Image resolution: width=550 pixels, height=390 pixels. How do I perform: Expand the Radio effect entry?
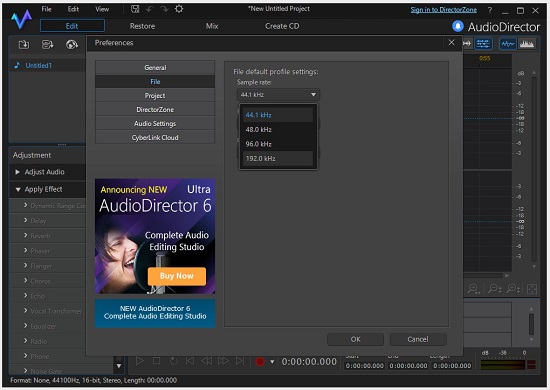(26, 341)
